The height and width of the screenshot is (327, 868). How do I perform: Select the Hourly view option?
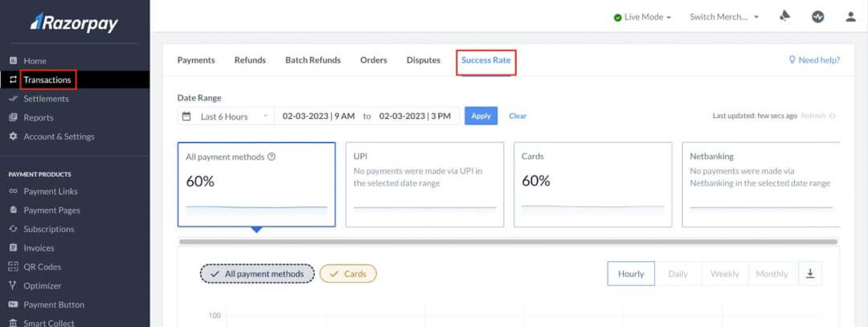pyautogui.click(x=631, y=274)
